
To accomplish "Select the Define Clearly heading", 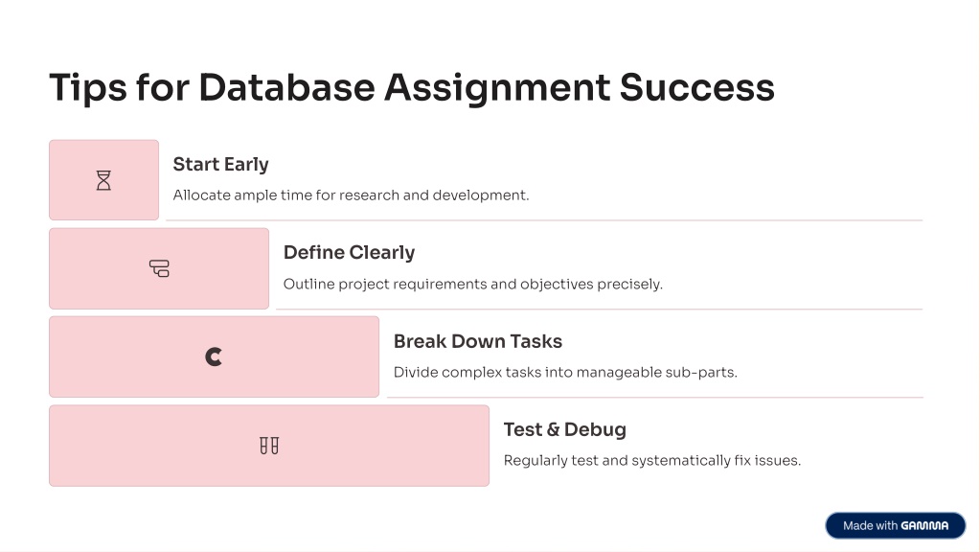I will tap(349, 253).
